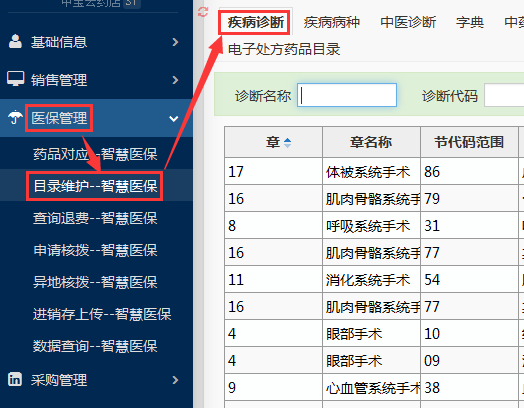The image size is (524, 408).
Task: Expand the 基础信息 menu chevron
Action: 175,42
